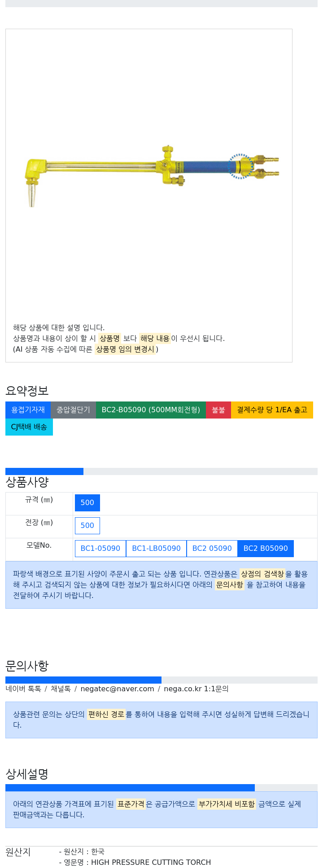Select the CJ택배 배송 shipping badge
Viewport: 323px width, 868px height.
pos(29,427)
